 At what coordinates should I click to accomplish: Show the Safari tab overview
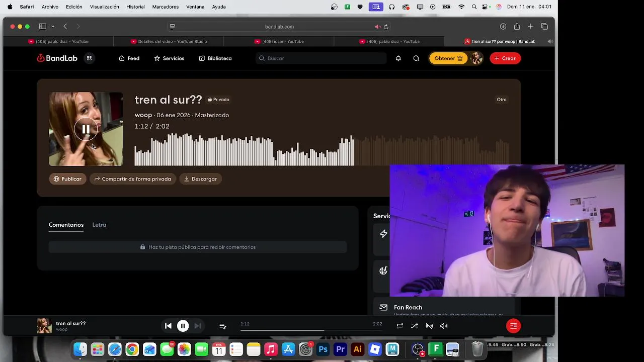544,27
